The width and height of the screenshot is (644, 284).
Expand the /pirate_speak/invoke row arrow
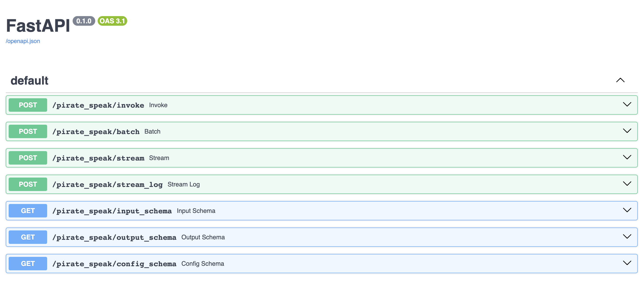[x=627, y=105]
